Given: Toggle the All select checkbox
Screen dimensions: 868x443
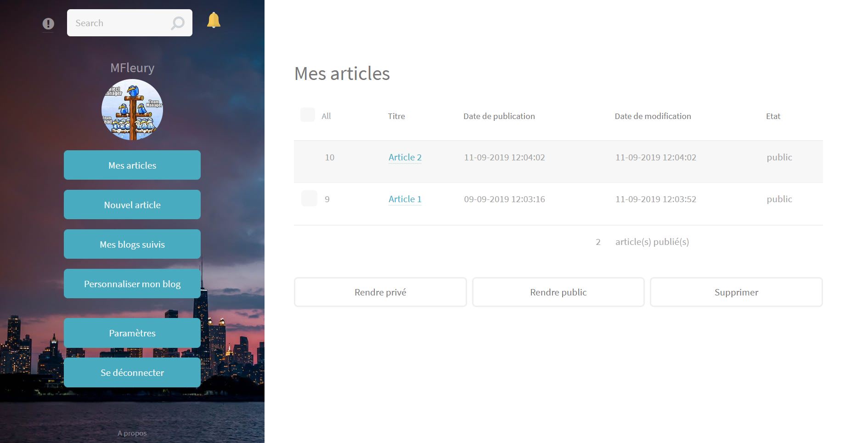Looking at the screenshot, I should [308, 115].
